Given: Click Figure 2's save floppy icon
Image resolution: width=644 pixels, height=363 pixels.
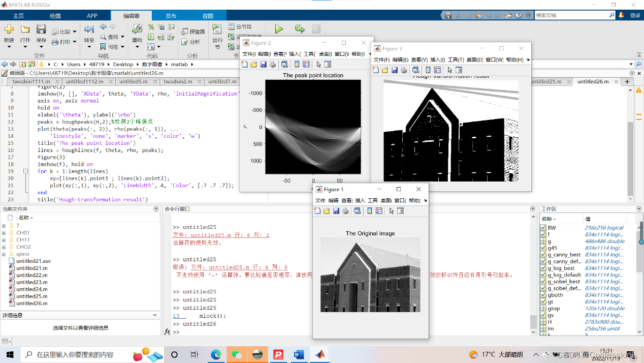Looking at the screenshot, I should [x=263, y=65].
